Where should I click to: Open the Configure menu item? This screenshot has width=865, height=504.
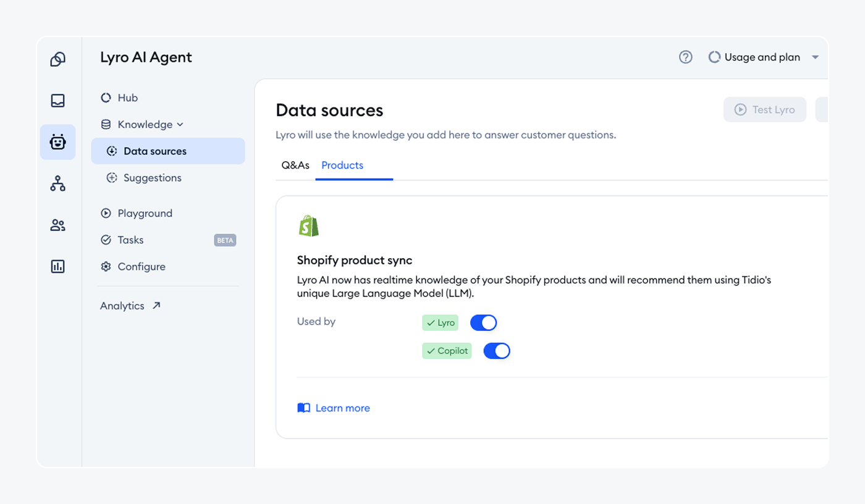point(168,266)
